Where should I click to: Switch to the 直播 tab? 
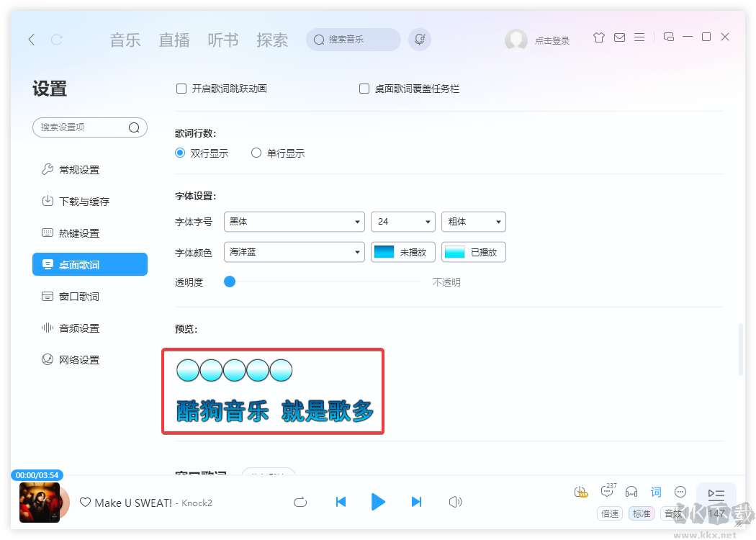pos(174,40)
